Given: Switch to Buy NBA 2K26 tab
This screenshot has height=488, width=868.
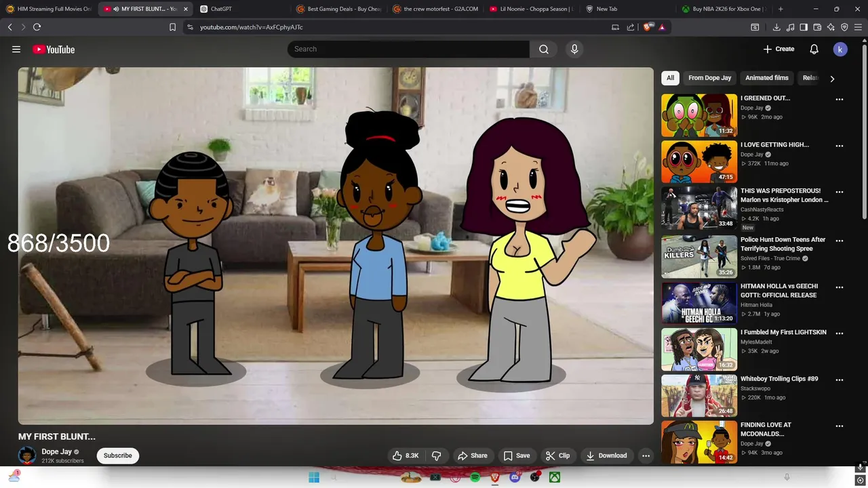Looking at the screenshot, I should pos(724,9).
